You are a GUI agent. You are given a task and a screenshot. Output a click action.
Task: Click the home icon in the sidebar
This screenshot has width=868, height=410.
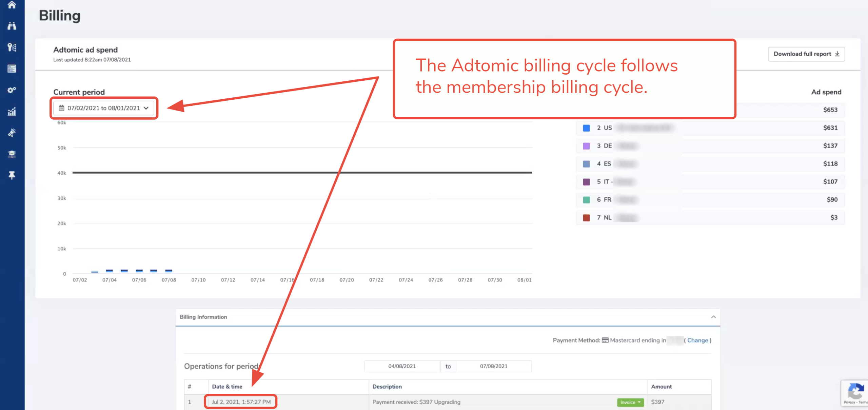12,5
